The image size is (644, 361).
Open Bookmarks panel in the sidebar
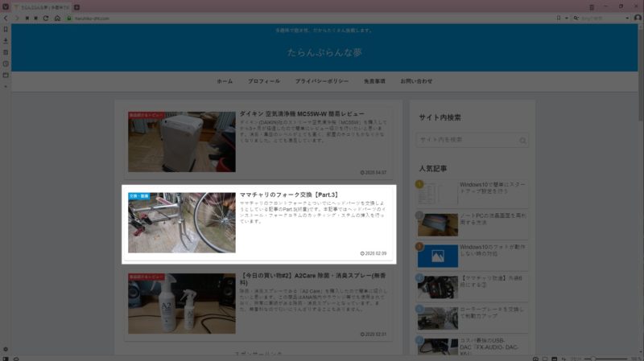point(6,30)
